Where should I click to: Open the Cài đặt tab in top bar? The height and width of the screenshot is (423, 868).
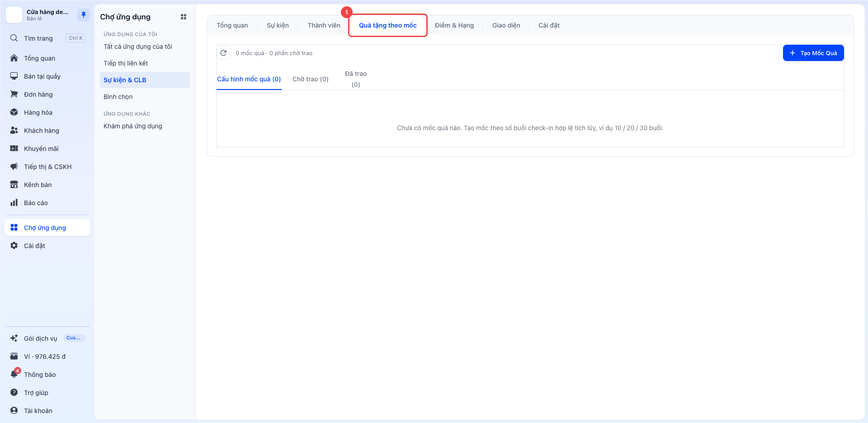click(549, 25)
